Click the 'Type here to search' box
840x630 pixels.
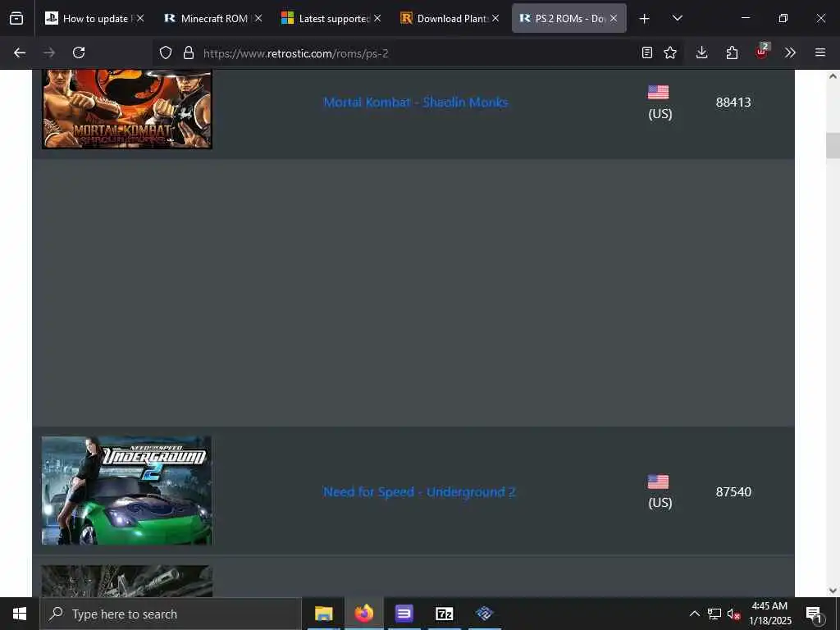pos(171,614)
